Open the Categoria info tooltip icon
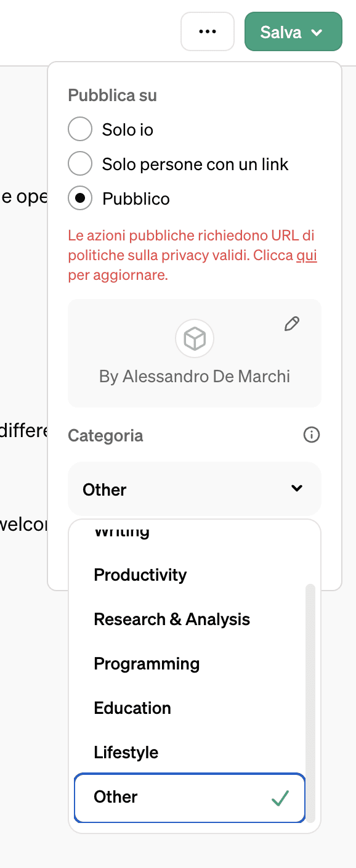This screenshot has height=868, width=356. pos(311,435)
